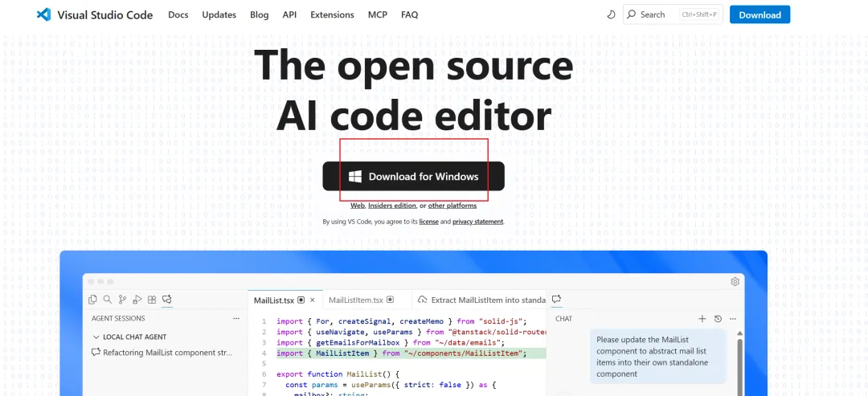Viewport: 868px width, 396px height.
Task: Open the MCP navigation item
Action: 378,15
